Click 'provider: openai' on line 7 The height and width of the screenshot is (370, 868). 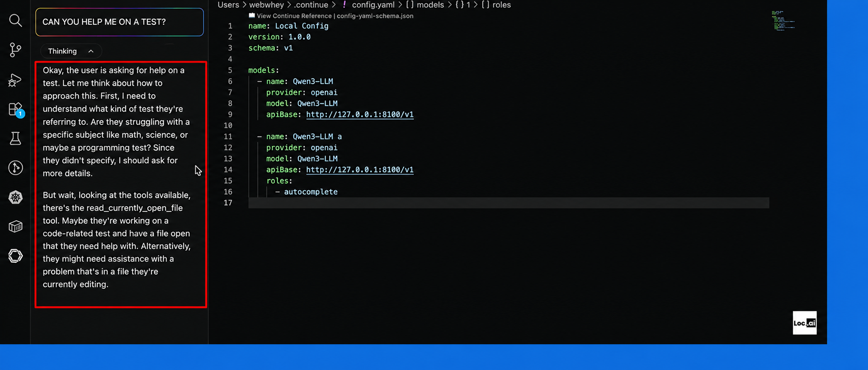[x=302, y=92]
